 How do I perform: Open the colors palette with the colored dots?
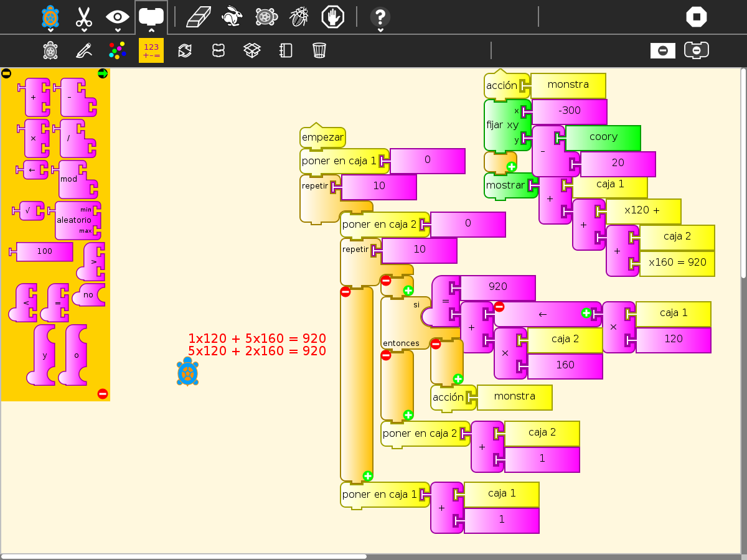coord(117,50)
